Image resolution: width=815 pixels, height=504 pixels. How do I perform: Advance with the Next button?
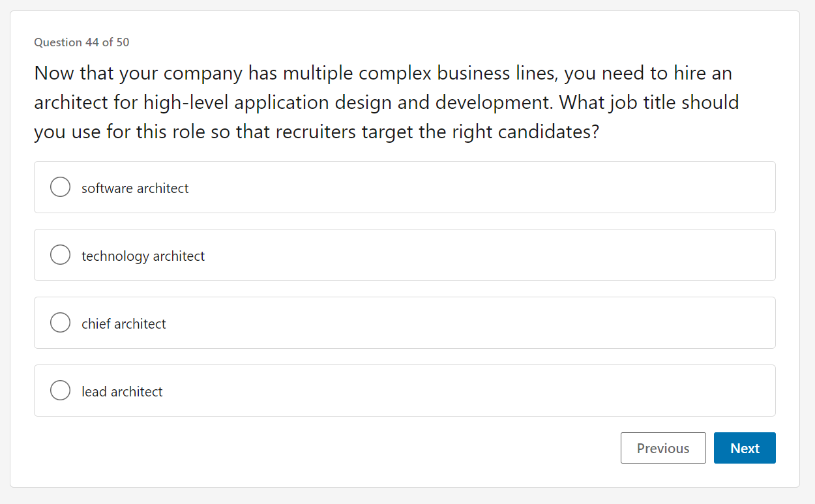pyautogui.click(x=744, y=448)
